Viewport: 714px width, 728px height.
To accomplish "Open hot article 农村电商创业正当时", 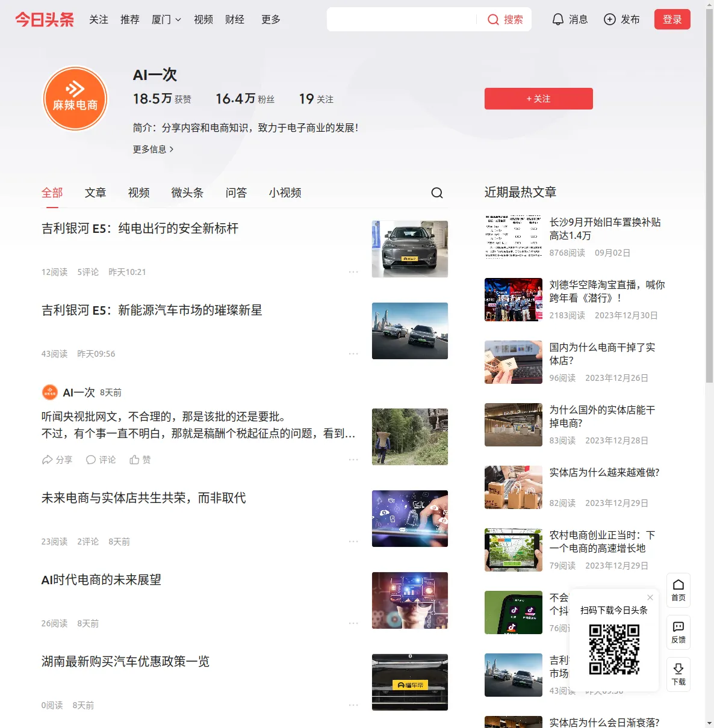I will click(x=602, y=541).
